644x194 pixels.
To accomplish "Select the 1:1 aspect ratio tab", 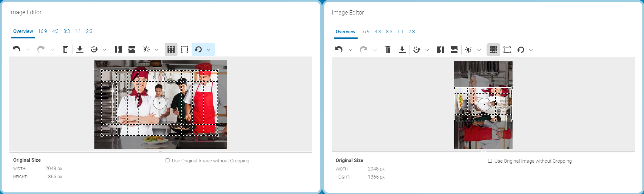I will tap(77, 31).
